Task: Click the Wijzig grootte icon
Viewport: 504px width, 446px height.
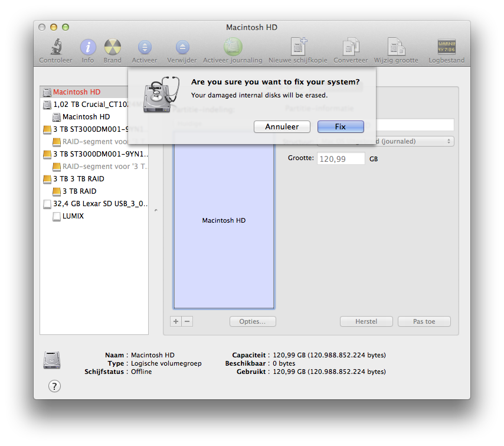Action: [x=396, y=47]
